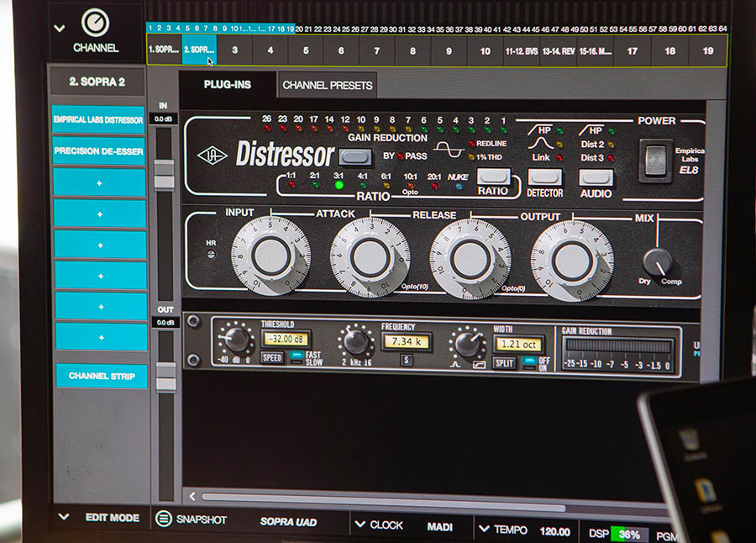Click the UA diamond logo

[213, 156]
